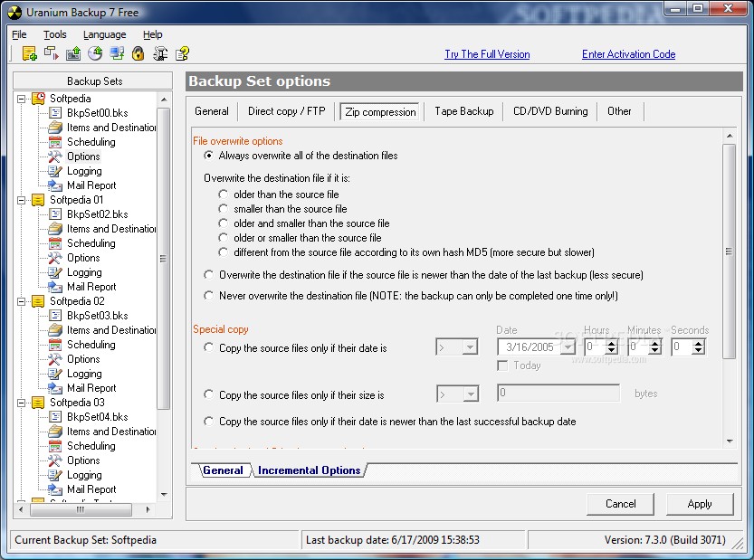Image resolution: width=754 pixels, height=560 pixels.
Task: Click the Options icon under Softpedia 02
Action: pos(55,359)
